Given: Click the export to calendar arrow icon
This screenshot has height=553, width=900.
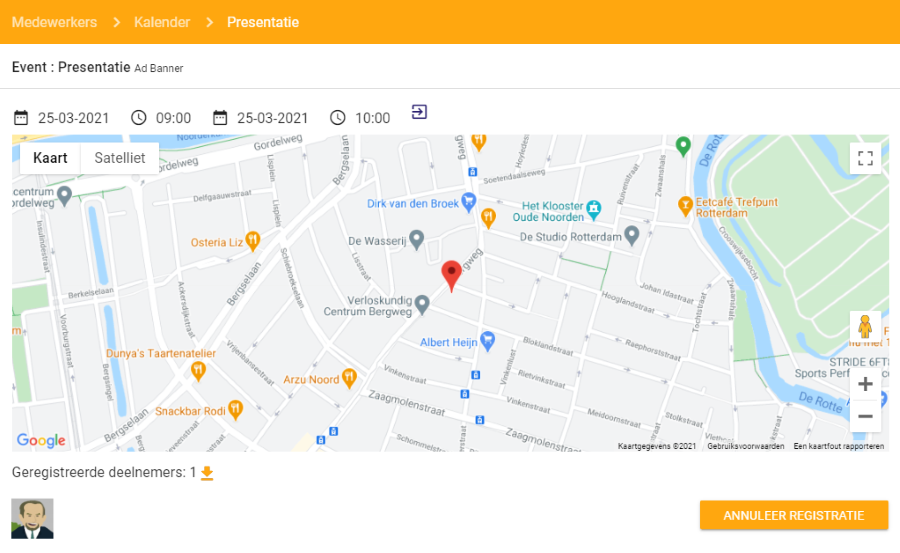Looking at the screenshot, I should pos(419,111).
